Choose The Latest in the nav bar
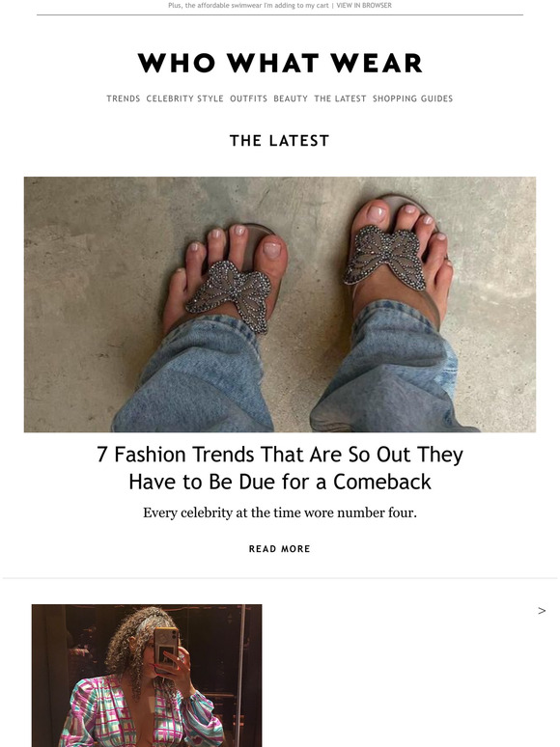Screen dimensions: 560x747 click(x=340, y=98)
